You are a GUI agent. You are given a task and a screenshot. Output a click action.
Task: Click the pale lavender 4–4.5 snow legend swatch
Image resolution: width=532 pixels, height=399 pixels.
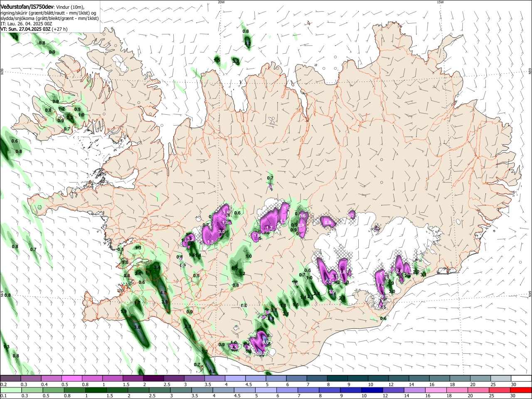tap(235, 379)
